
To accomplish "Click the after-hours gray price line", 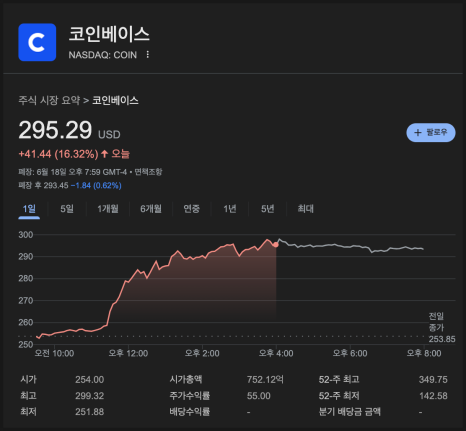I will pos(350,247).
